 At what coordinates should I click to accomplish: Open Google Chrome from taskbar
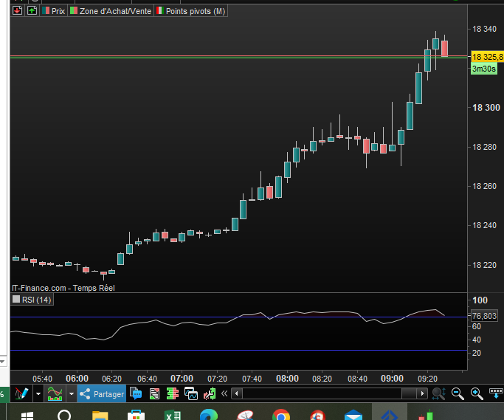[281, 415]
